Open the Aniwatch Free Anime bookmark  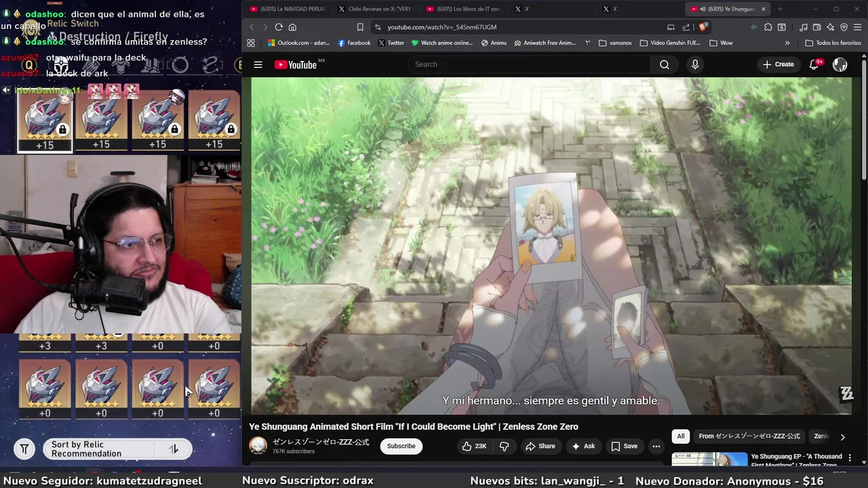[x=545, y=43]
